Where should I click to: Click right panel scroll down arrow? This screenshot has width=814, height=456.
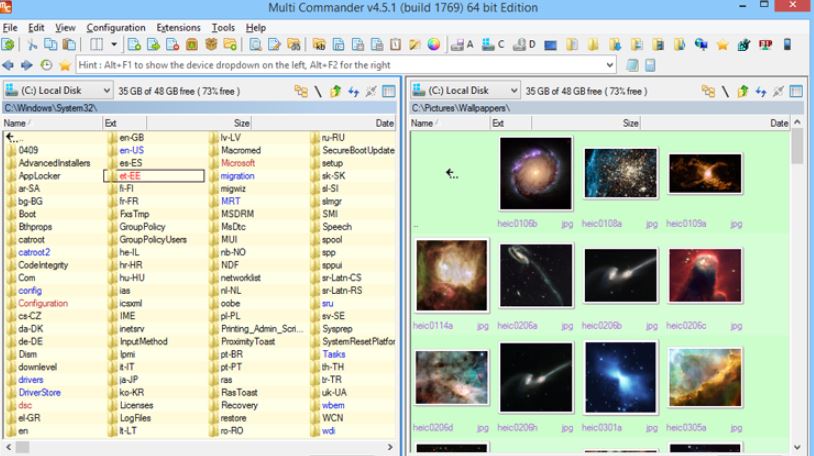point(797,448)
